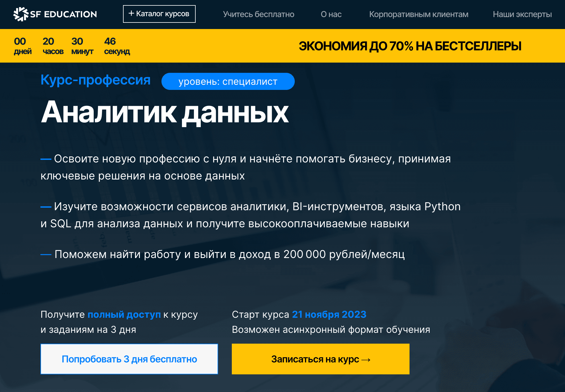565x392 pixels.
Task: Select Корпоративным клиентам in the navigation
Action: pyautogui.click(x=419, y=15)
